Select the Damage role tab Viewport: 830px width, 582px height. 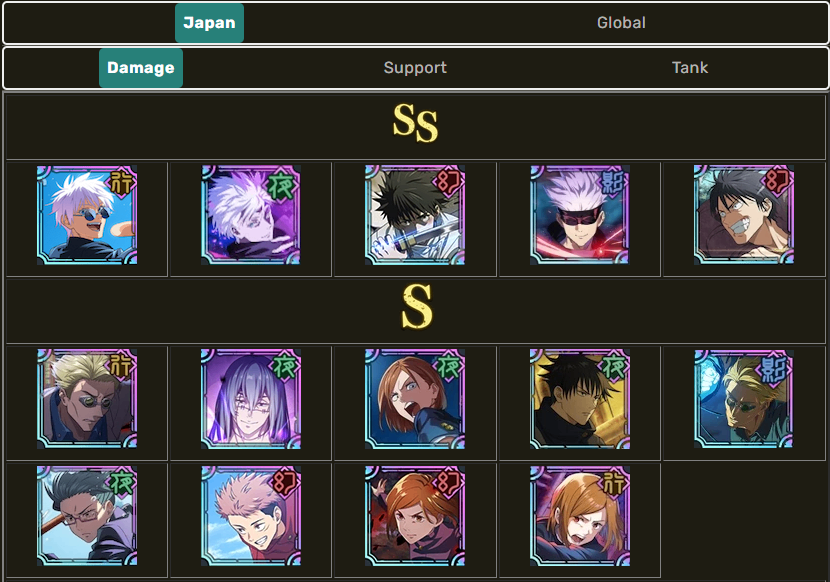(141, 68)
